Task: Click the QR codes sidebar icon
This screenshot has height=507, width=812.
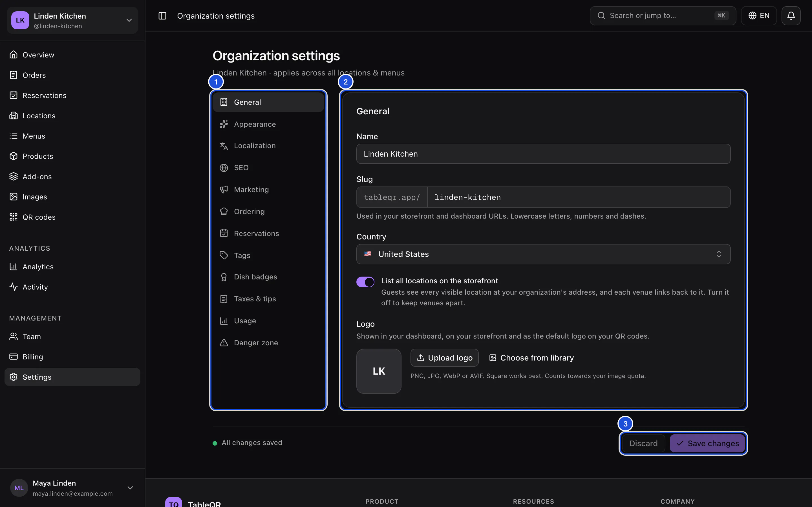Action: tap(14, 217)
